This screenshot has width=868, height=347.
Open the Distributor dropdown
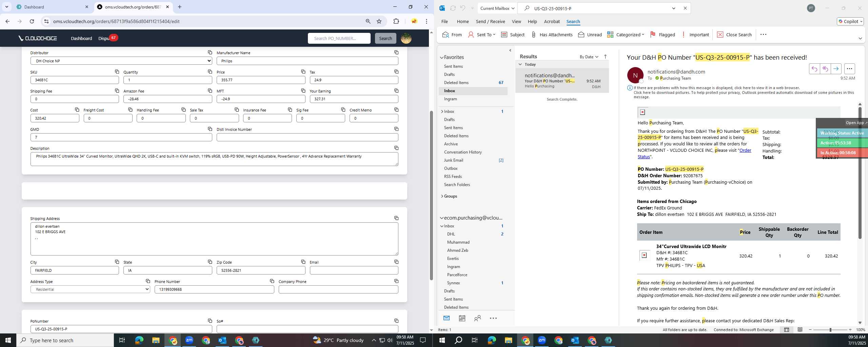pos(121,61)
